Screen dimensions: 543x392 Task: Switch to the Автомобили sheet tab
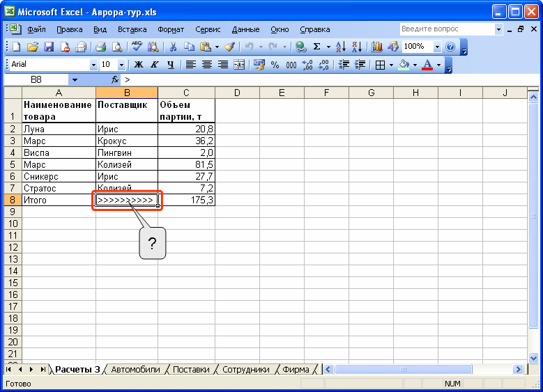coord(135,370)
